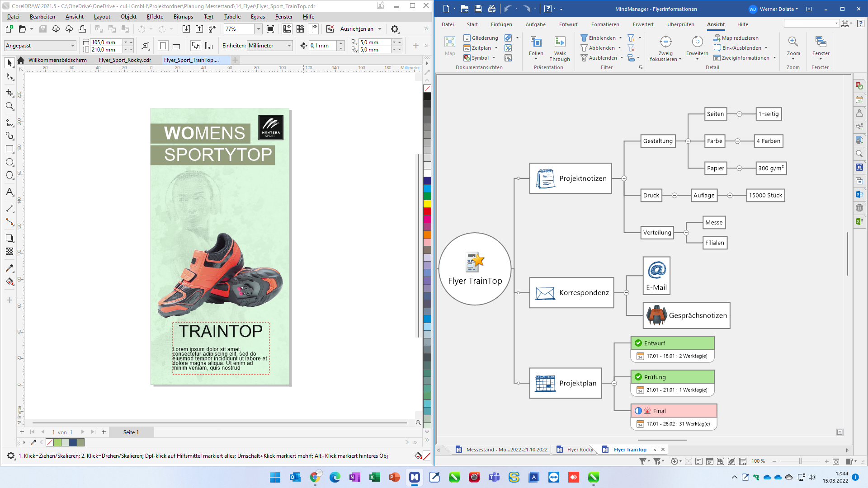The image size is (868, 488).
Task: Open CorelDRAW options gear icon
Action: point(395,29)
